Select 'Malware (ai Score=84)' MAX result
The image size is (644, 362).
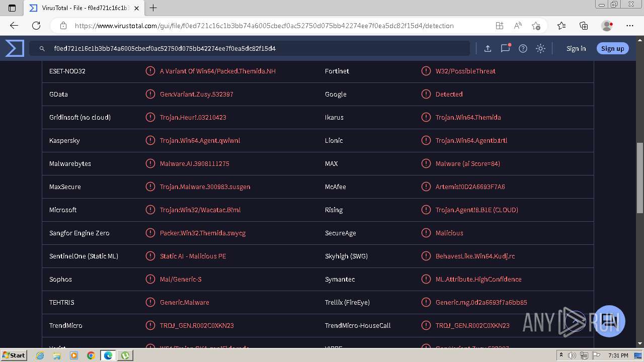(x=468, y=163)
